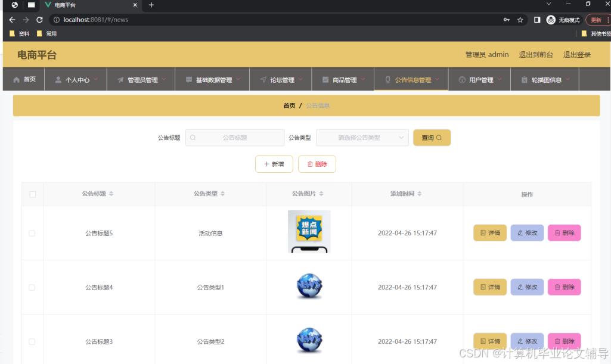The width and height of the screenshot is (611, 364).
Task: Open the 轮播图信息 menu label
Action: pyautogui.click(x=547, y=80)
